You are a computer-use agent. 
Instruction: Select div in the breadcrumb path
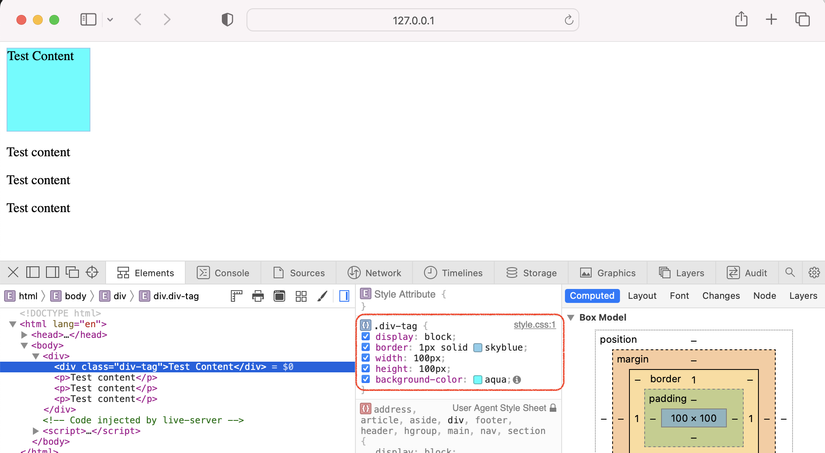click(x=113, y=296)
